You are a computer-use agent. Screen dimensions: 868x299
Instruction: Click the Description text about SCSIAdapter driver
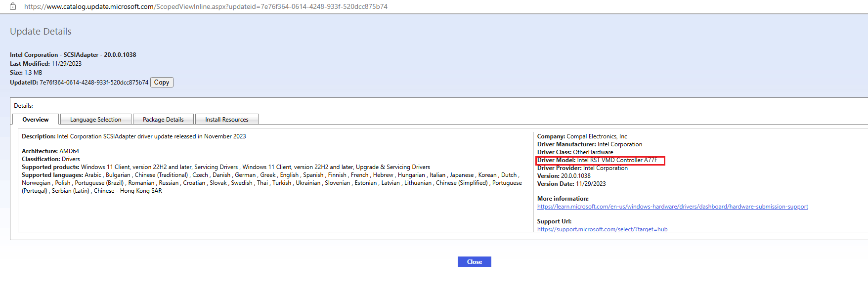[134, 136]
